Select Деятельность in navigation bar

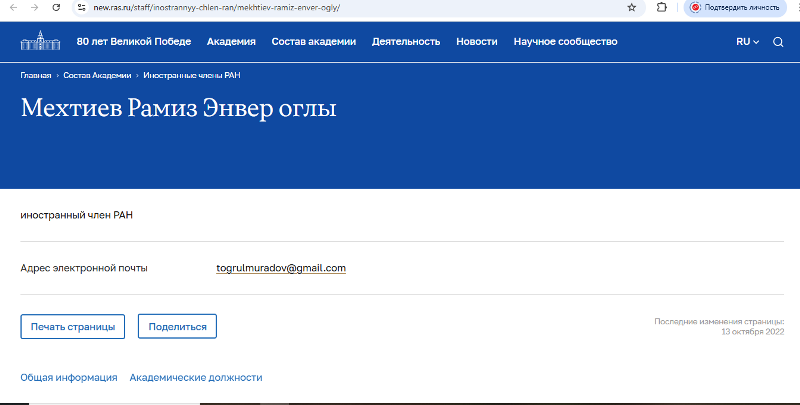click(x=406, y=42)
